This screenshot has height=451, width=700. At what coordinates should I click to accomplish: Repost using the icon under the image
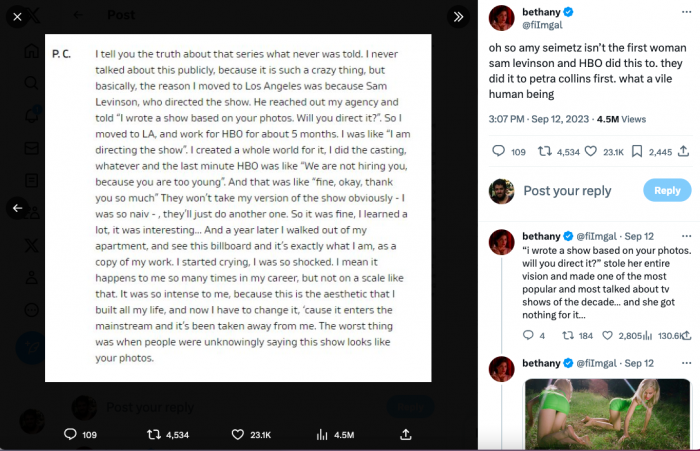click(154, 434)
